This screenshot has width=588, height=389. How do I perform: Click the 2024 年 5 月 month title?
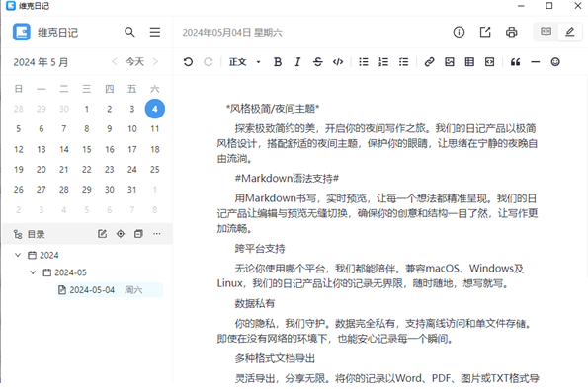(41, 62)
